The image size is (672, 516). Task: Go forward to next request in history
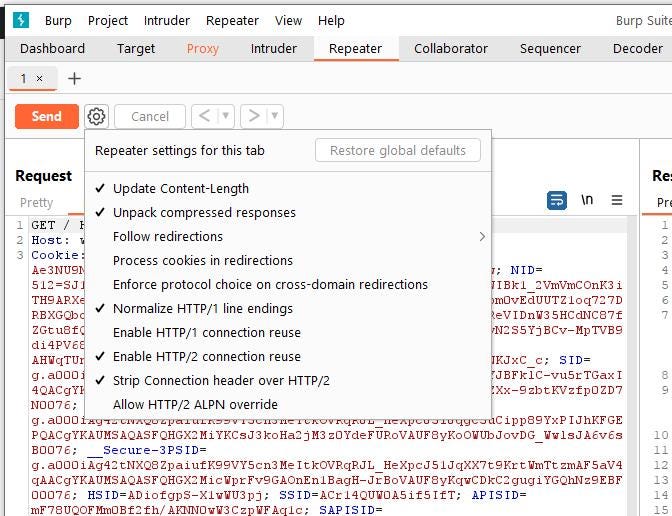point(254,116)
